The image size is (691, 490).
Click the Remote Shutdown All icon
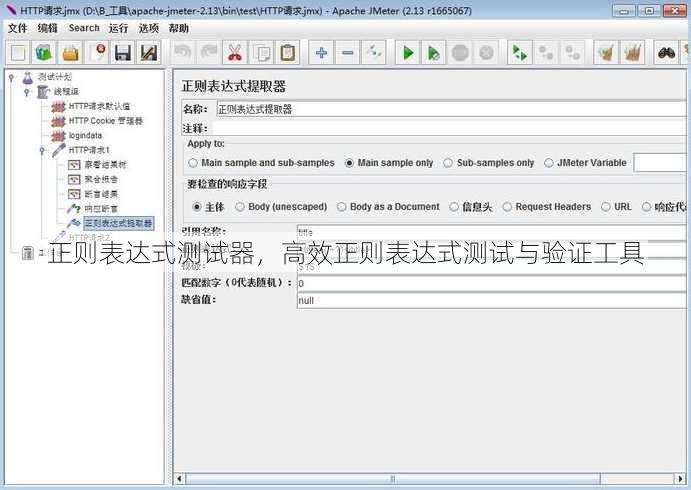coord(572,53)
